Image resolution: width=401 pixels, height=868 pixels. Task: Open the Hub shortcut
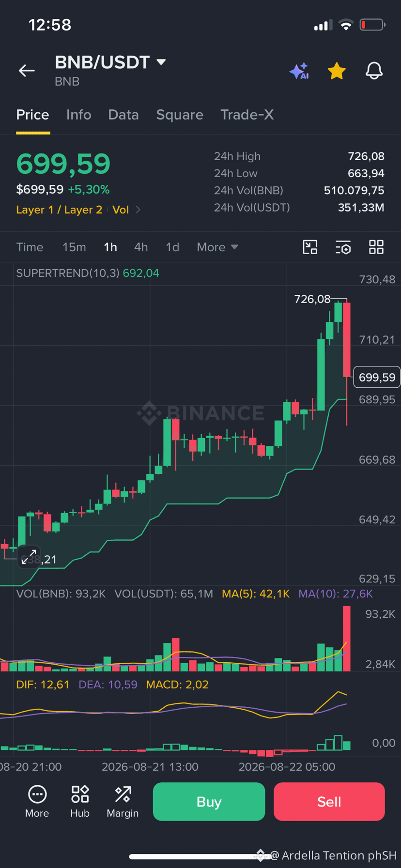click(x=80, y=802)
